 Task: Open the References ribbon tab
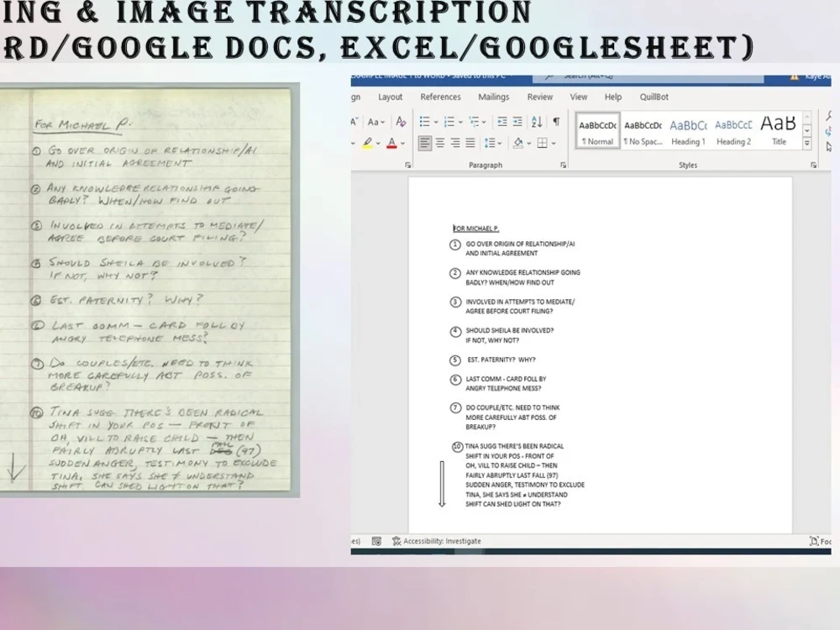point(440,97)
